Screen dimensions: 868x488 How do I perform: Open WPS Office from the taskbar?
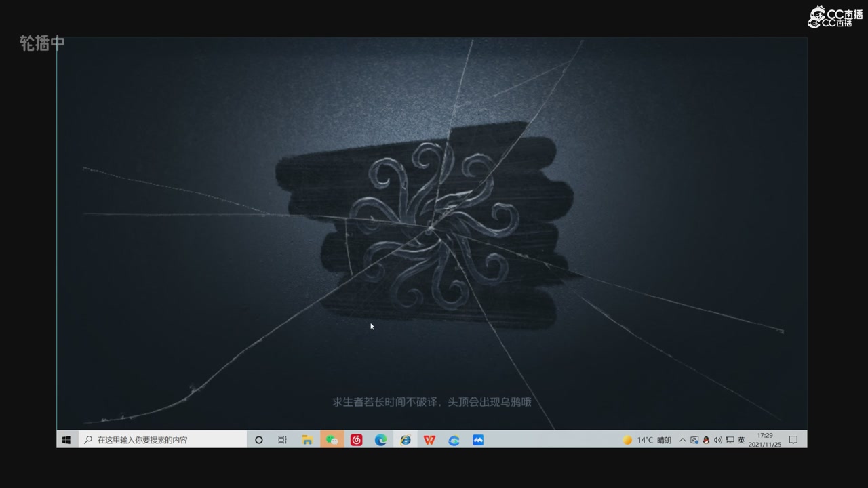coord(429,440)
